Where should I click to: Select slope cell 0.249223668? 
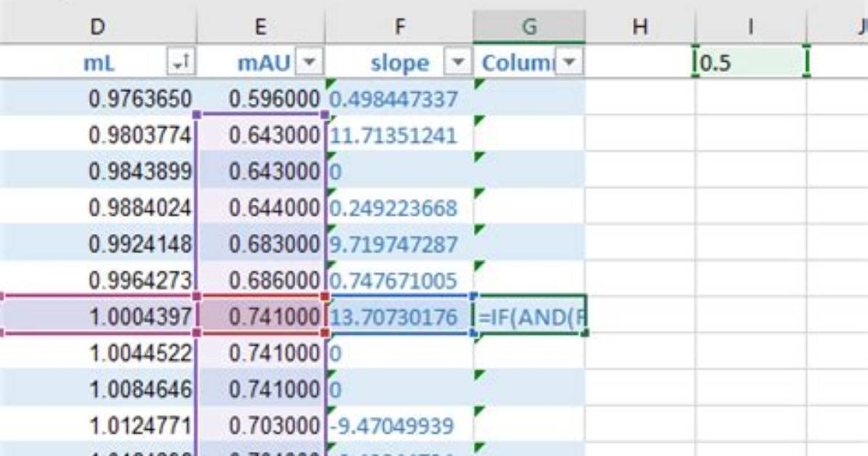click(399, 207)
